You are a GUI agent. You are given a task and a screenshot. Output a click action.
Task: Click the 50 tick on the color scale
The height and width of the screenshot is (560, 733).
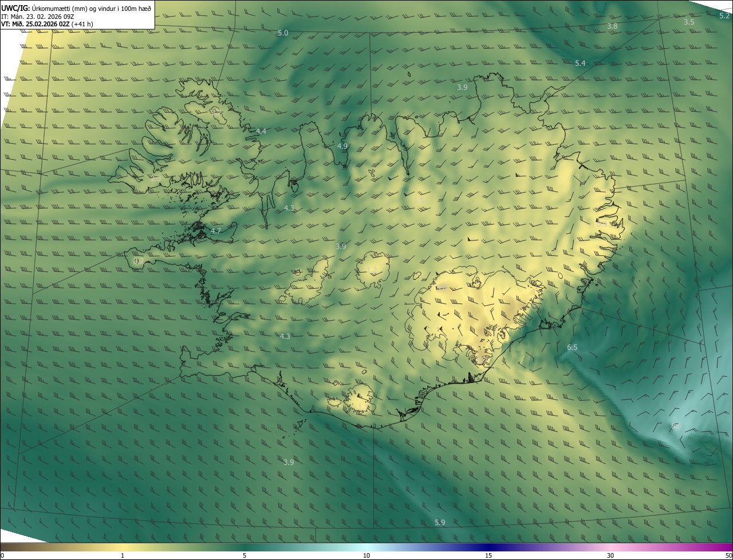(728, 556)
